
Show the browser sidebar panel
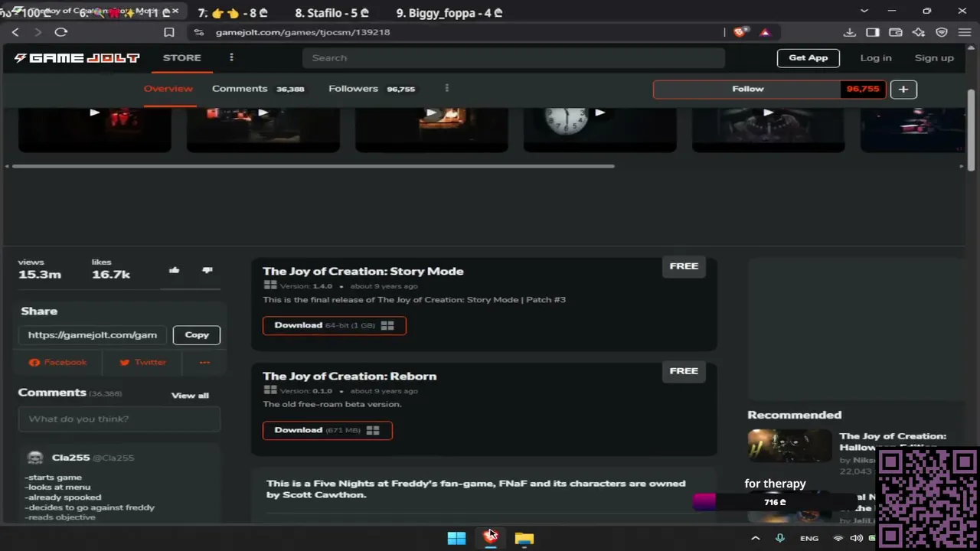[873, 32]
